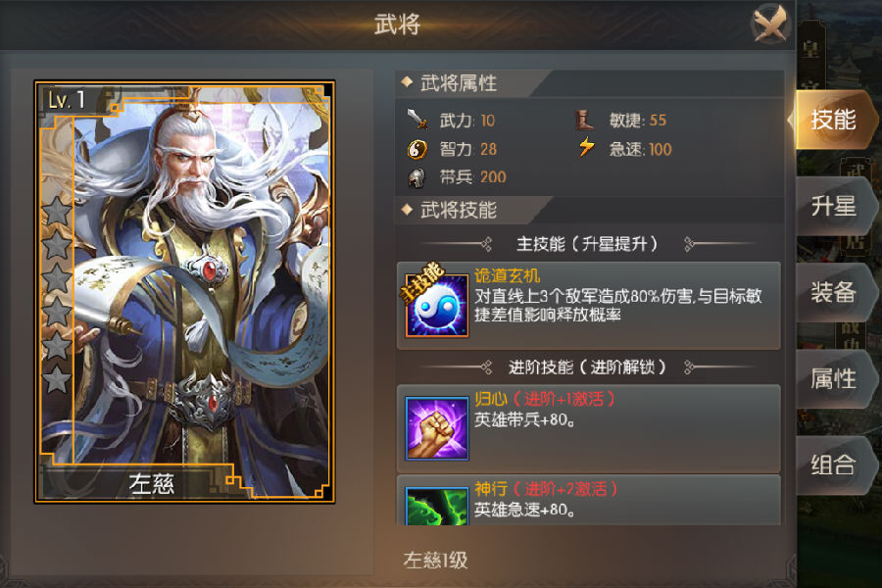Click the 诡道玄机 skill description row
The width and height of the screenshot is (882, 588).
(588, 306)
